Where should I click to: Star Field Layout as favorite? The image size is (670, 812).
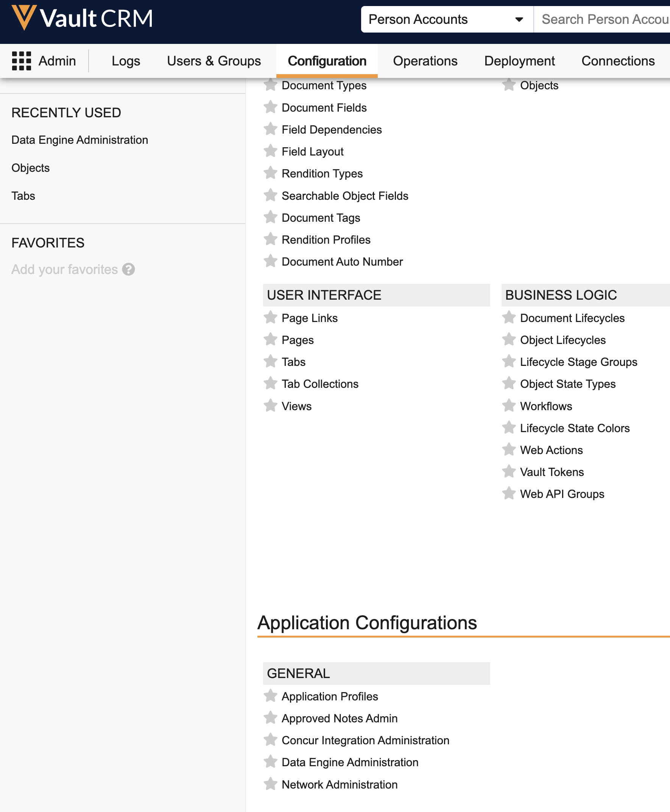[x=270, y=151]
